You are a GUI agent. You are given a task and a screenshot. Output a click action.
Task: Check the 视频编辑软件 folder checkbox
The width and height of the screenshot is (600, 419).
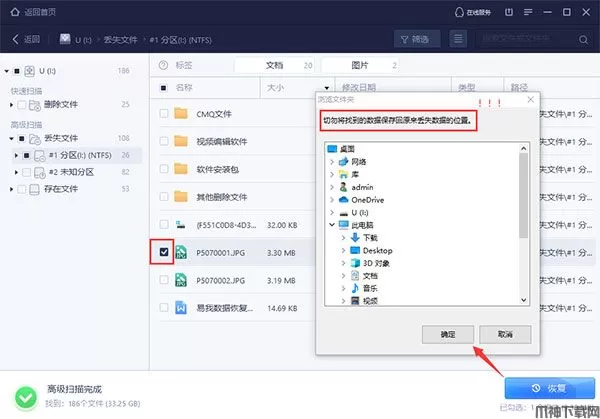pyautogui.click(x=164, y=141)
